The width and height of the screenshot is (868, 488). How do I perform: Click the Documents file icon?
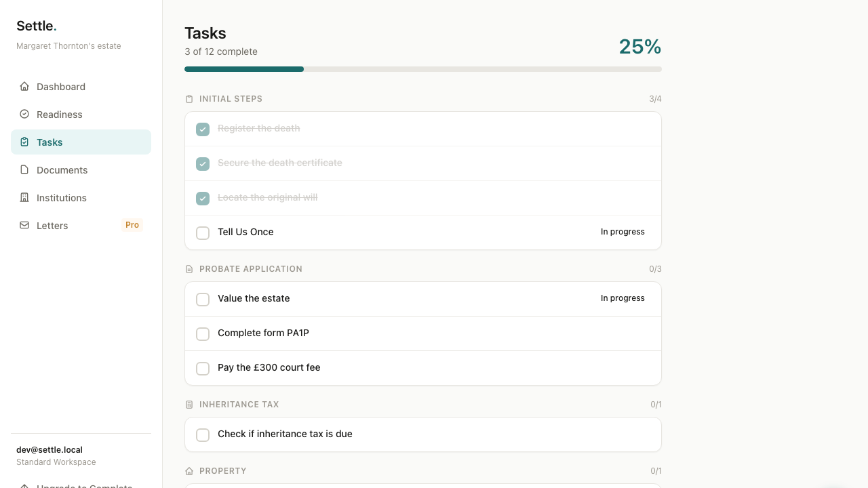coord(24,169)
